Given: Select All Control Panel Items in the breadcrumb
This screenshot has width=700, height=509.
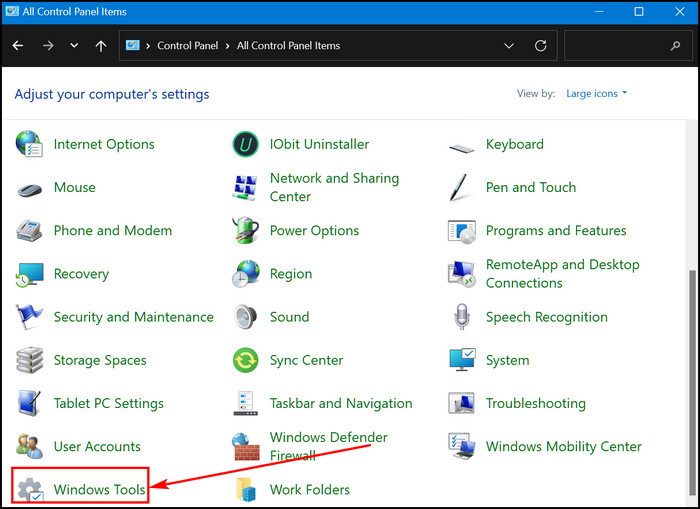Looking at the screenshot, I should pyautogui.click(x=288, y=46).
